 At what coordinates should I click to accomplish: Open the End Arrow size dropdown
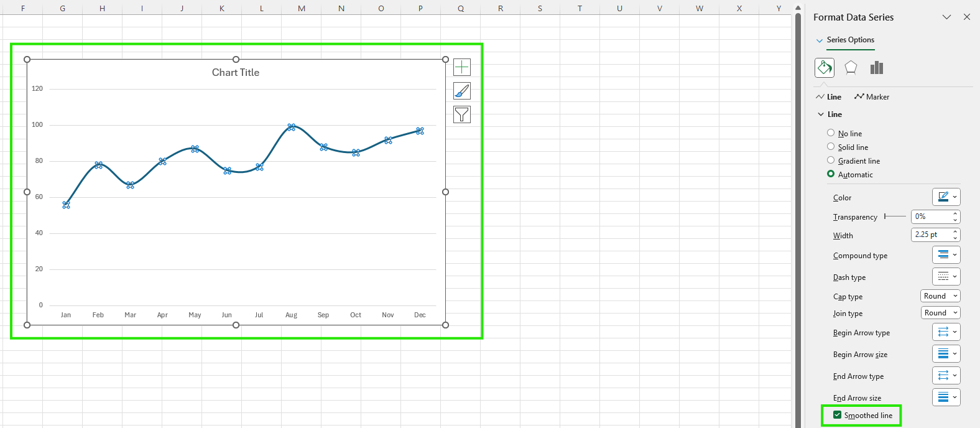pyautogui.click(x=946, y=397)
